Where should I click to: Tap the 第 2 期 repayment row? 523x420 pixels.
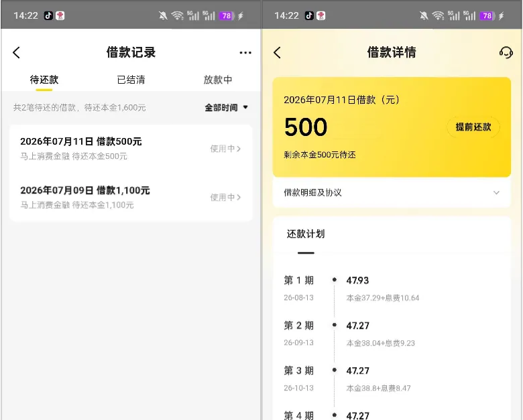(x=392, y=334)
